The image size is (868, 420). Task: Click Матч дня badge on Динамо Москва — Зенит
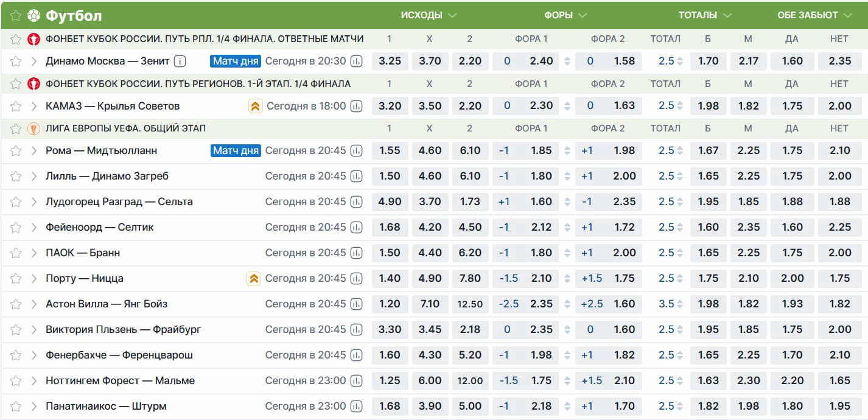236,61
